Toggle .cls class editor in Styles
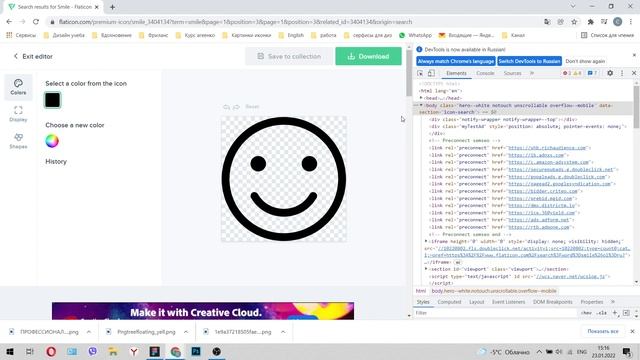Image resolution: width=640 pixels, height=360 pixels. click(x=602, y=313)
